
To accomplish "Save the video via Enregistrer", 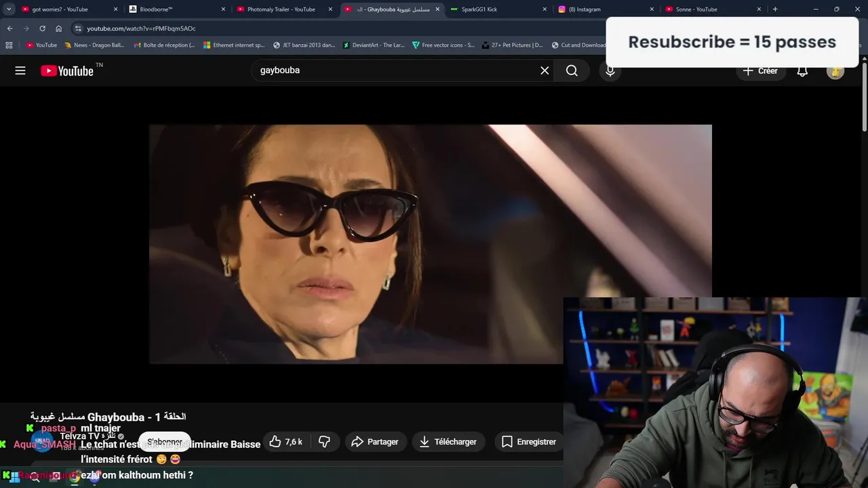I will [528, 442].
